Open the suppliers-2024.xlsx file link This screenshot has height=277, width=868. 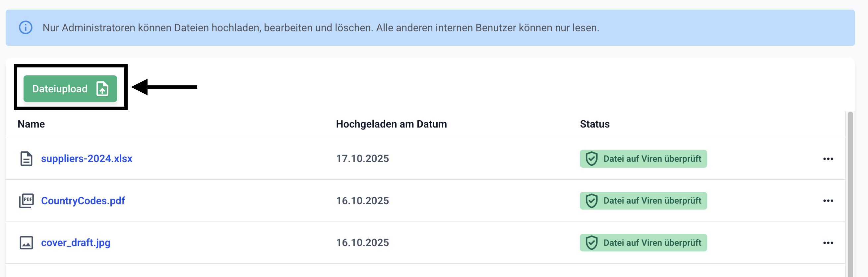click(x=87, y=158)
